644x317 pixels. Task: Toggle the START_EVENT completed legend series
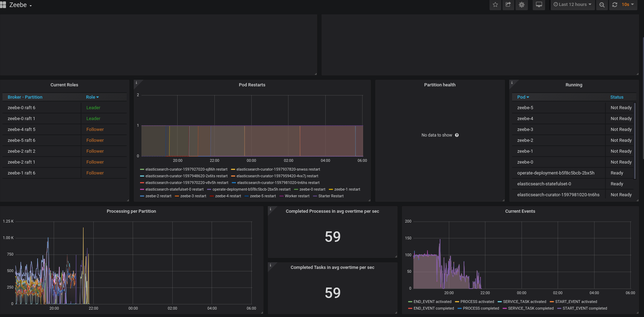coord(585,309)
